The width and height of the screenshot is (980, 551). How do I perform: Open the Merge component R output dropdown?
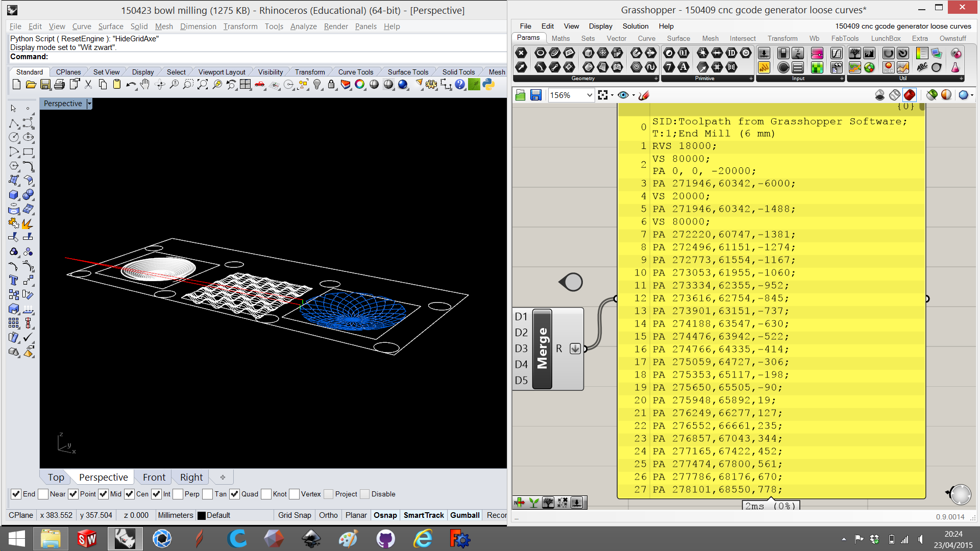pyautogui.click(x=575, y=348)
